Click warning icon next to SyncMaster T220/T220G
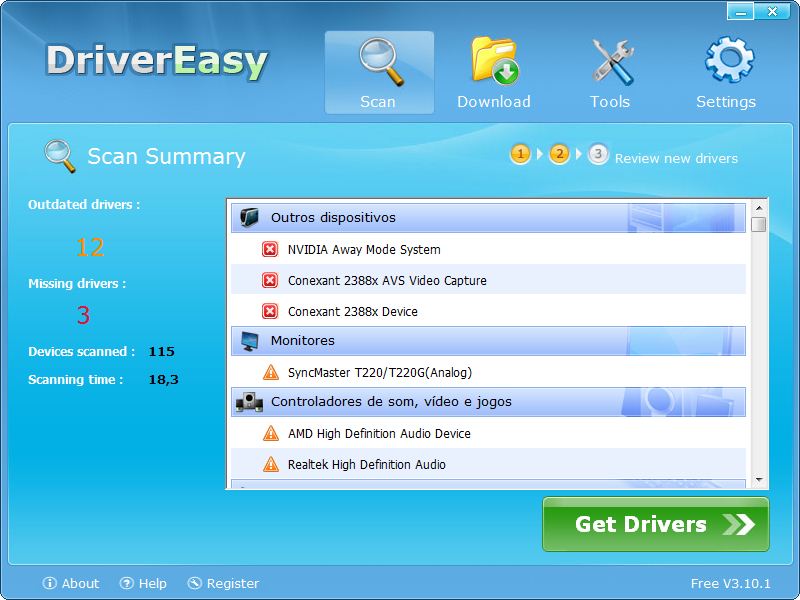The width and height of the screenshot is (800, 600). point(270,371)
